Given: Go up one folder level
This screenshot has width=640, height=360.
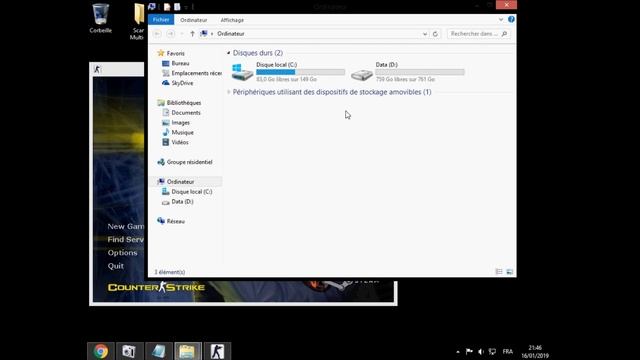Looking at the screenshot, I should point(192,34).
